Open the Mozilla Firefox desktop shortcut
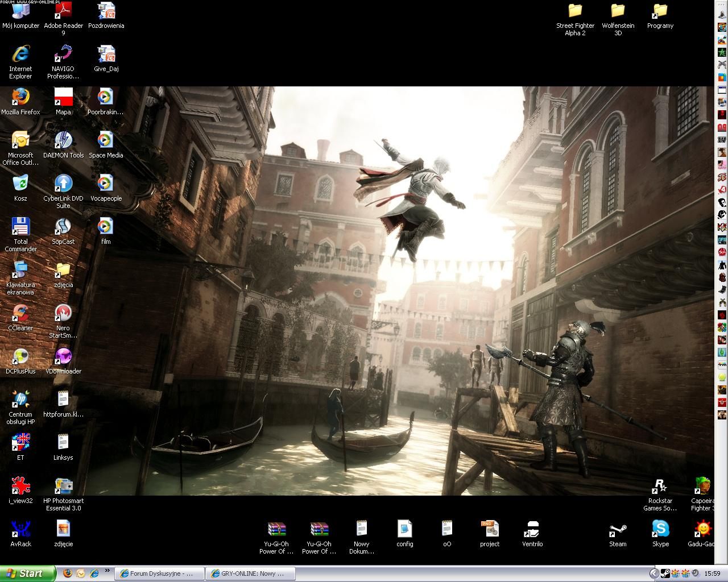Viewport: 728px width, 582px height. point(20,98)
